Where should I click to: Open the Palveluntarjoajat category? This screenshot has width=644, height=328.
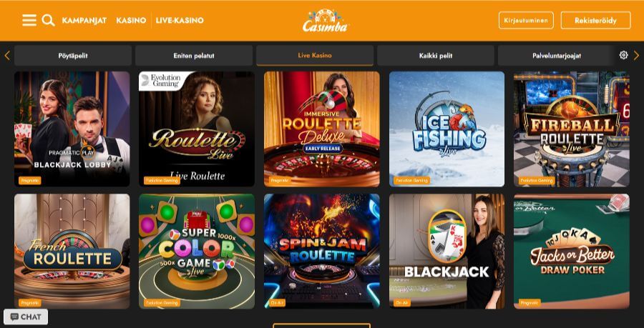tap(557, 55)
